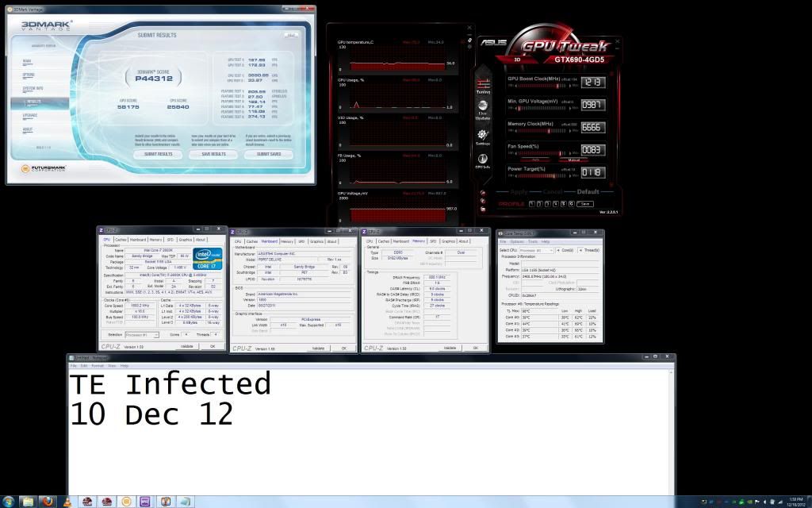This screenshot has height=508, width=812.
Task: Click the Intel Core i7 logo in CPU-Z
Action: tap(208, 258)
